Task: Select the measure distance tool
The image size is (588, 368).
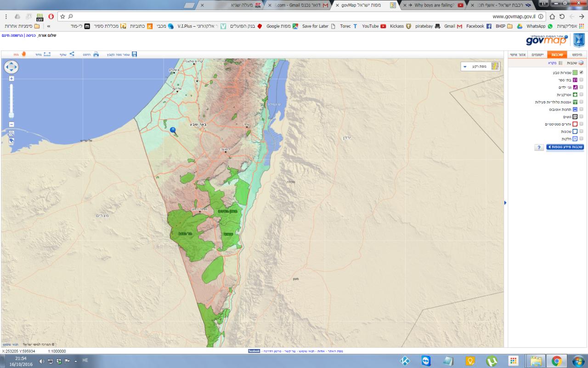Action: click(47, 54)
